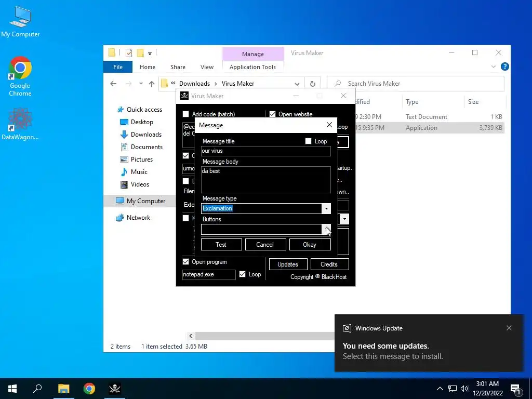The height and width of the screenshot is (399, 532).
Task: Open Videos in the navigation pane
Action: (x=140, y=184)
